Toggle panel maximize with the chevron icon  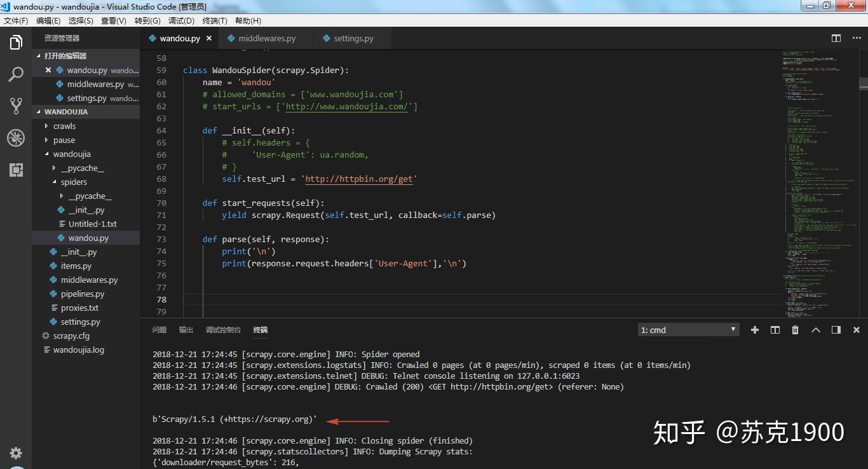pos(815,329)
